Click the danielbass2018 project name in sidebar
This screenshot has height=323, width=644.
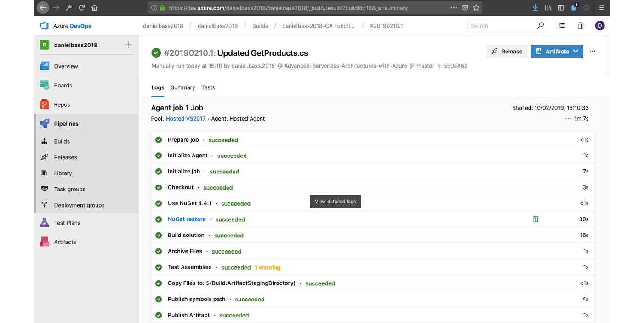76,45
